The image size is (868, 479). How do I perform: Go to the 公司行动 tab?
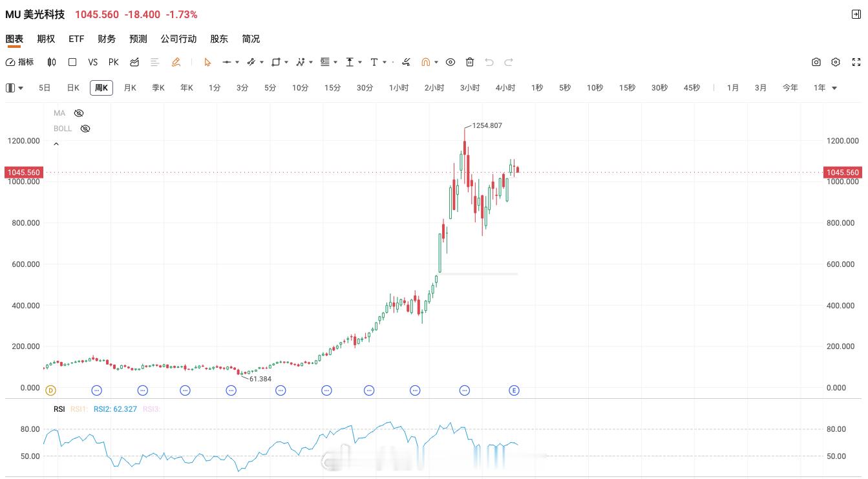(x=178, y=39)
